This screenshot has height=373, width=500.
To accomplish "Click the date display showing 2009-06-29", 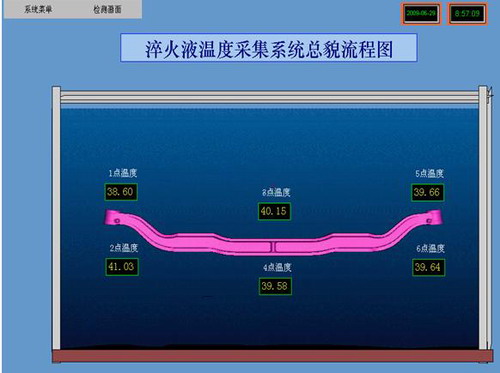I will tap(421, 14).
